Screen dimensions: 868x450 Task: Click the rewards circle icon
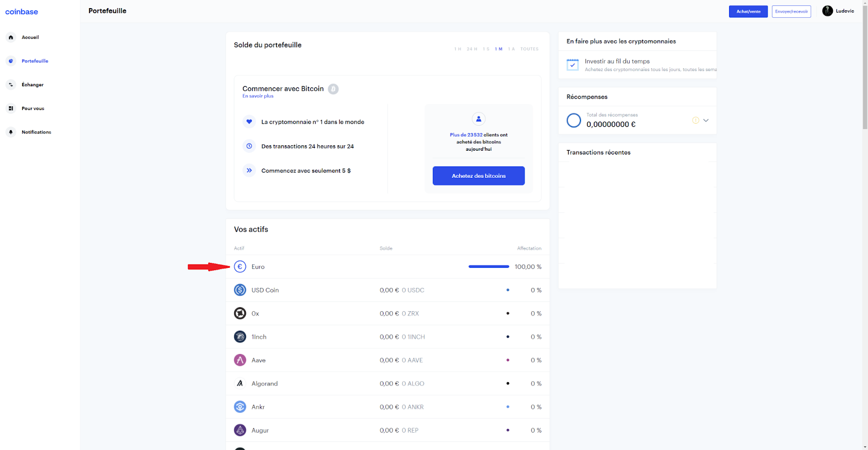pyautogui.click(x=573, y=120)
